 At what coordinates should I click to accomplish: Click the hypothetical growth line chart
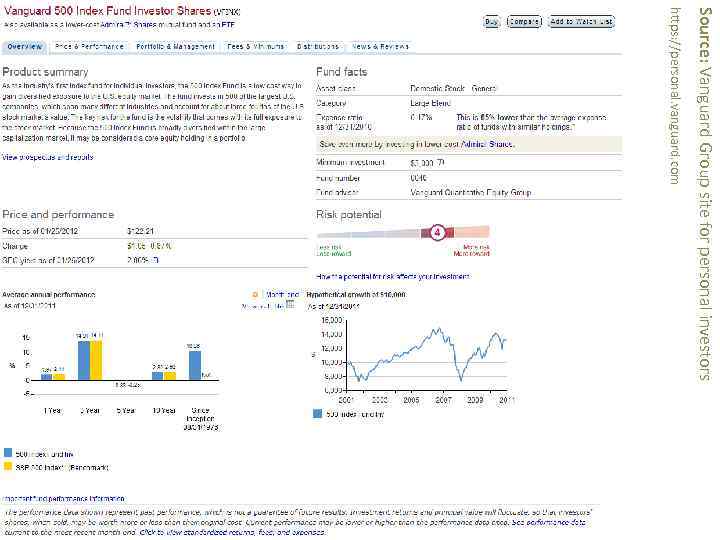[426, 355]
